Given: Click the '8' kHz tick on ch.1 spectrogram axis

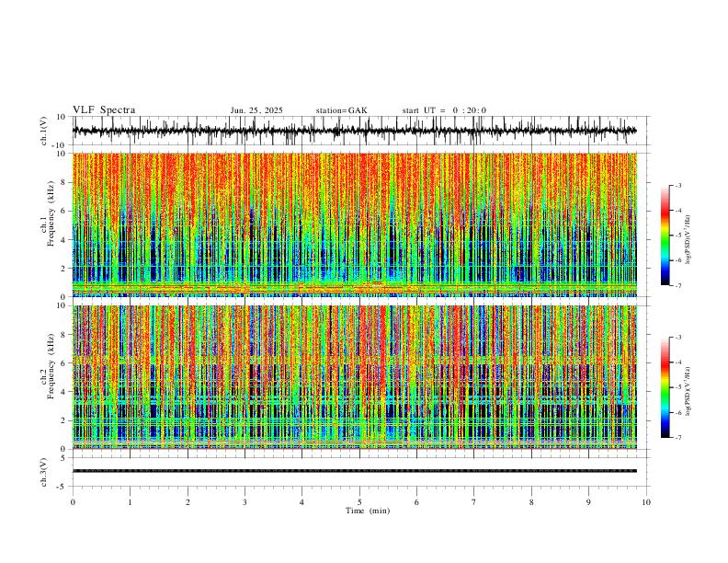Looking at the screenshot, I should tap(64, 182).
